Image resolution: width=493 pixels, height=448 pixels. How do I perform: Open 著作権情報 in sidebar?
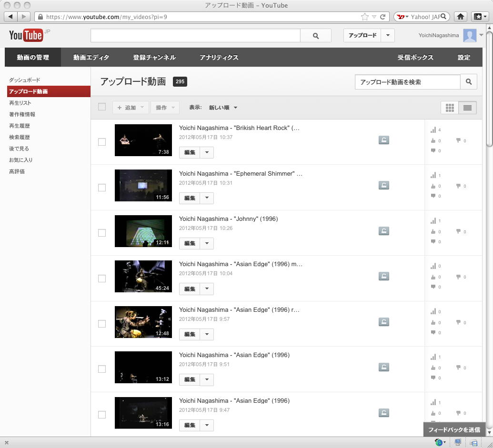[x=22, y=114]
